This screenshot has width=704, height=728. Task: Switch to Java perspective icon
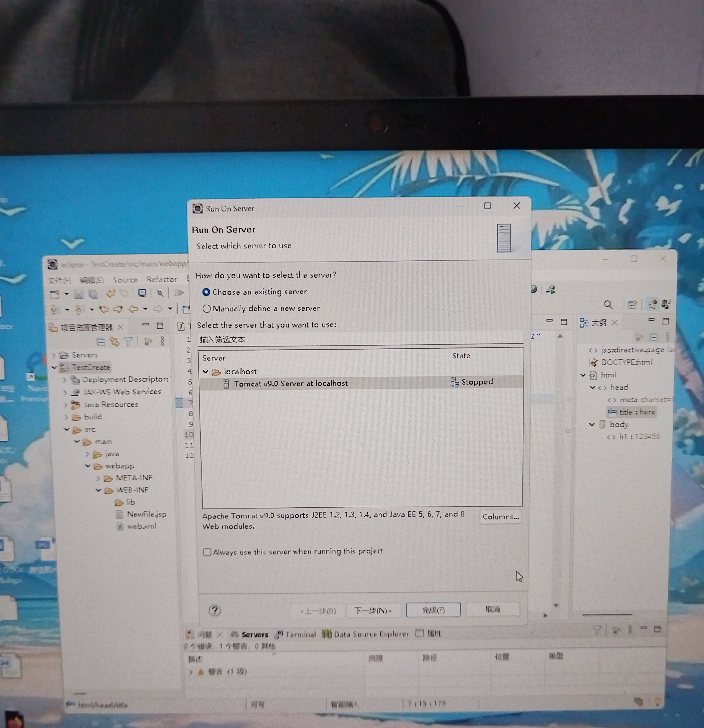[x=665, y=304]
